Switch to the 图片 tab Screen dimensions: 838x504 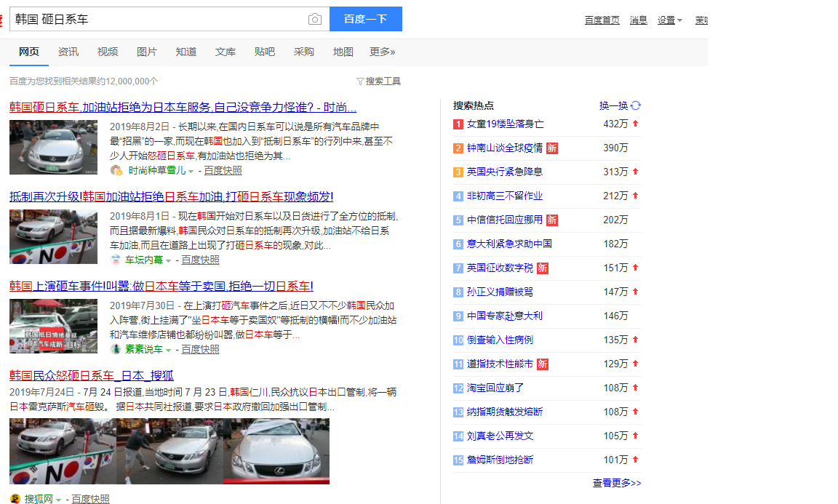click(146, 52)
